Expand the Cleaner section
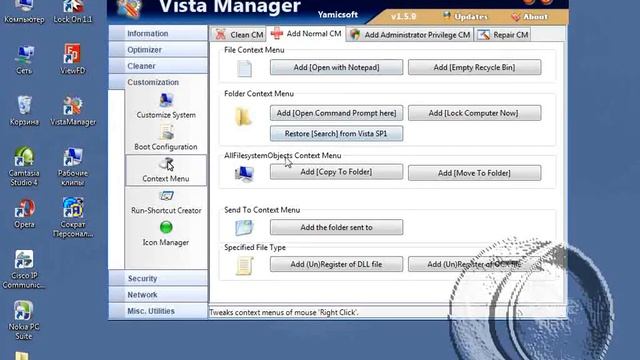The height and width of the screenshot is (360, 640). pos(158,66)
